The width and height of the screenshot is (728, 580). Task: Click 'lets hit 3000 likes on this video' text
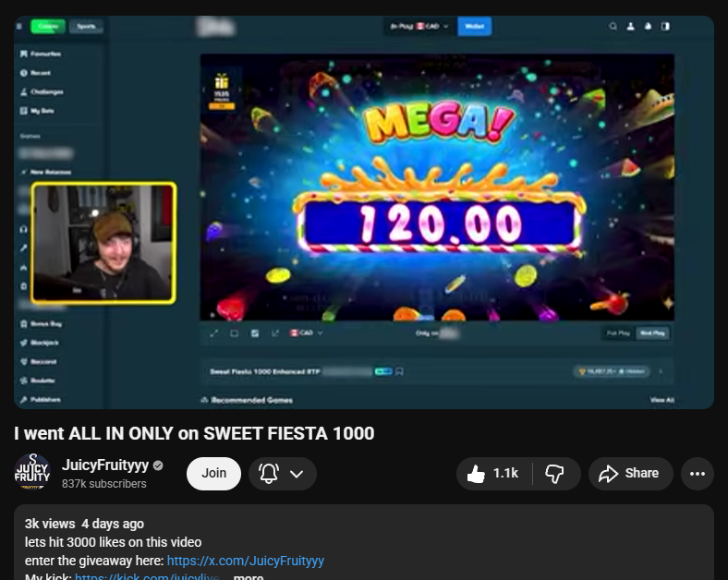tap(114, 542)
